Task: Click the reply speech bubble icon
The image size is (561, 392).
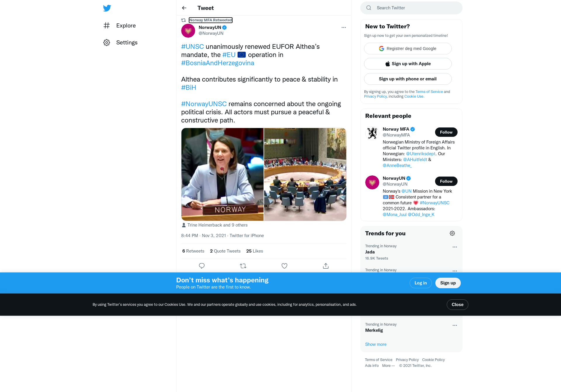Action: click(202, 266)
